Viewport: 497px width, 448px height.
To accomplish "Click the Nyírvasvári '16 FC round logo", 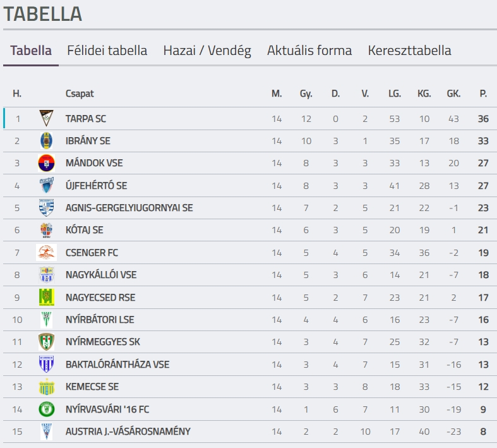I will (x=46, y=409).
